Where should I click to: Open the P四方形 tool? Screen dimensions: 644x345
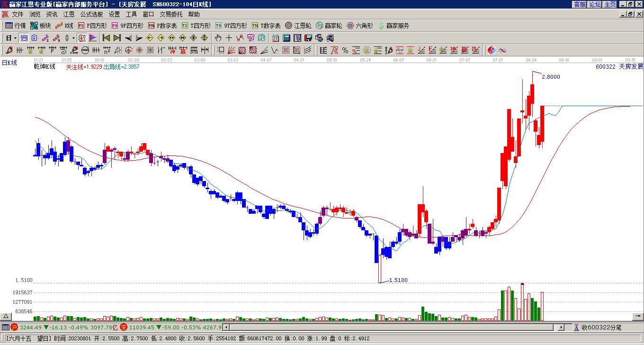pyautogui.click(x=92, y=26)
